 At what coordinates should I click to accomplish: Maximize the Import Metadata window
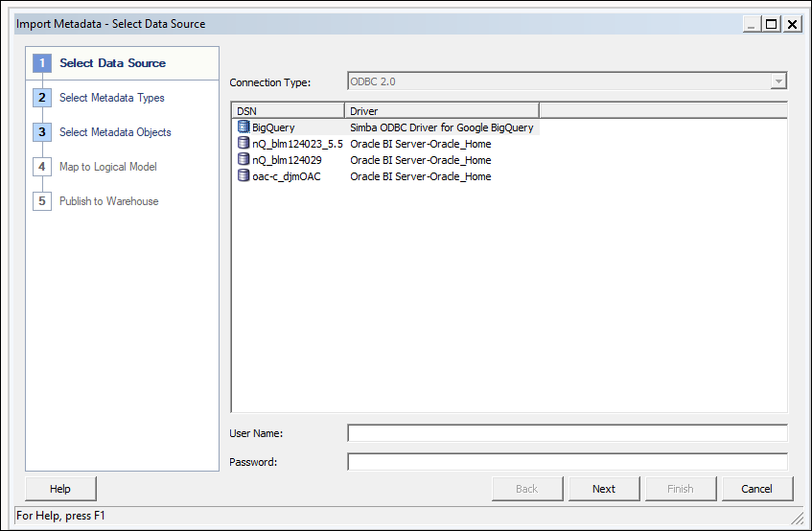(771, 24)
